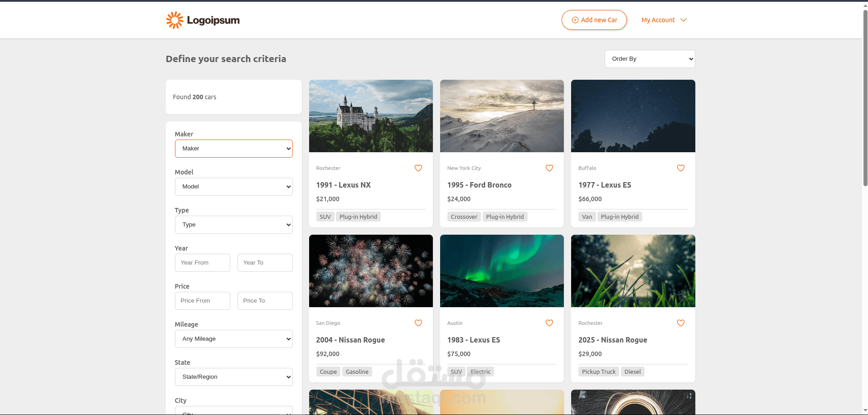868x415 pixels.
Task: Focus the Year To field
Action: [265, 263]
